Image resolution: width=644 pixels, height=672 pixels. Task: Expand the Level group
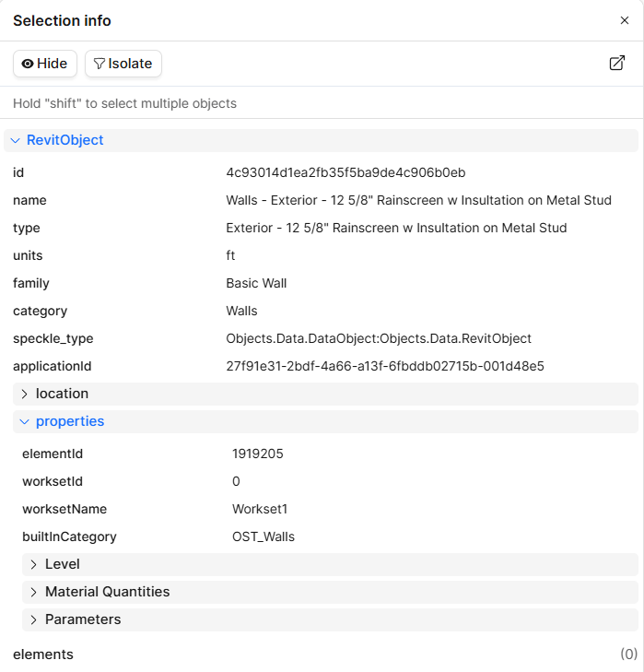(331, 564)
